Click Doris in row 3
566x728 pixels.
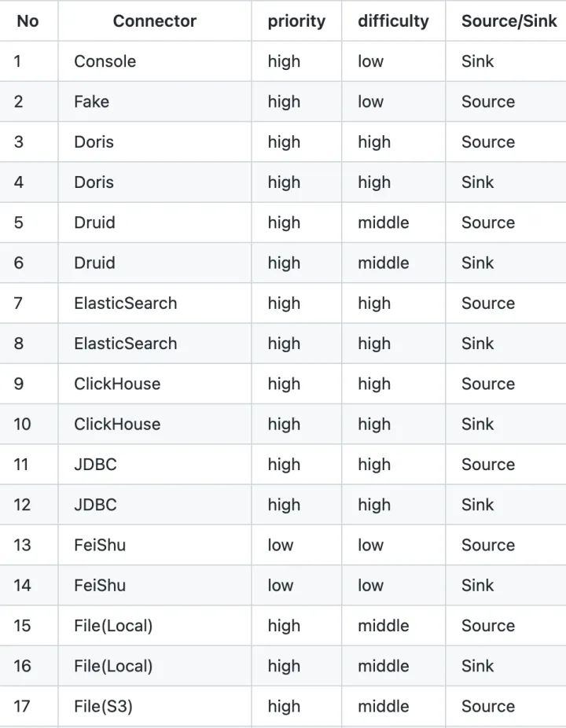click(94, 142)
